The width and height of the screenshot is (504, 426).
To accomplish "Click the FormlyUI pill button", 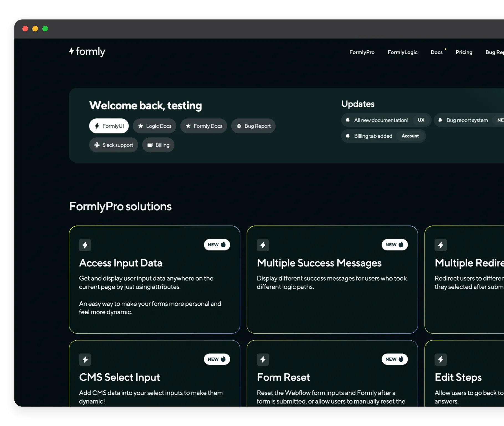I will 109,126.
